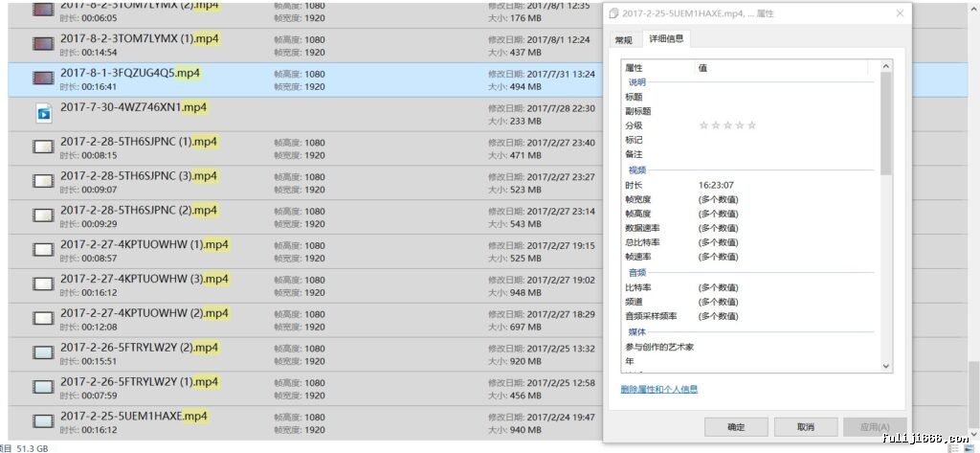Viewport: 980px width, 453px height.
Task: Switch Explorer to large thumbnails view icon
Action: (969, 448)
